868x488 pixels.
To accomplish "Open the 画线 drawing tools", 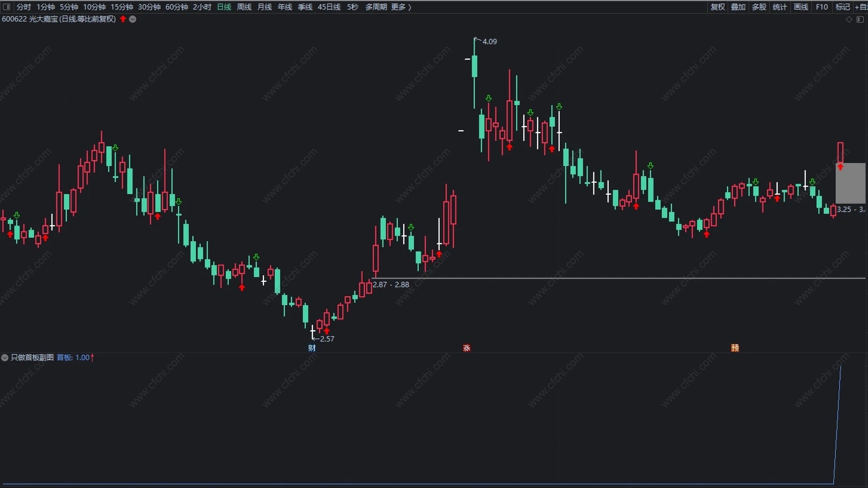I will 801,7.
